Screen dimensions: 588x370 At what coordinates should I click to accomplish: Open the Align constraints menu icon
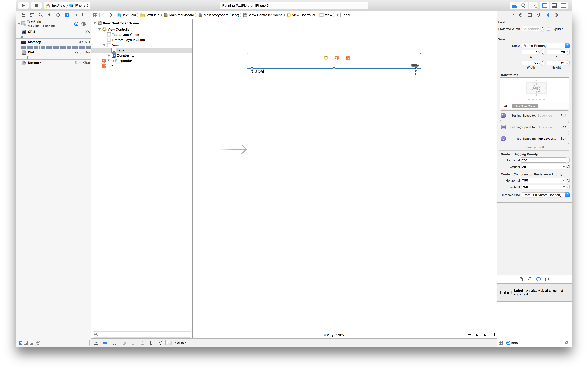click(469, 335)
